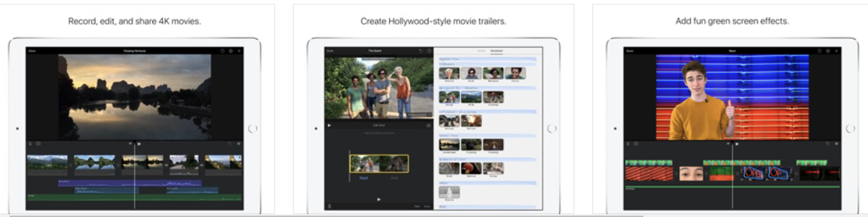Toggle audio waveforms icon in Neon timeline
Viewport: 868px width, 217px height.
coord(836,144)
